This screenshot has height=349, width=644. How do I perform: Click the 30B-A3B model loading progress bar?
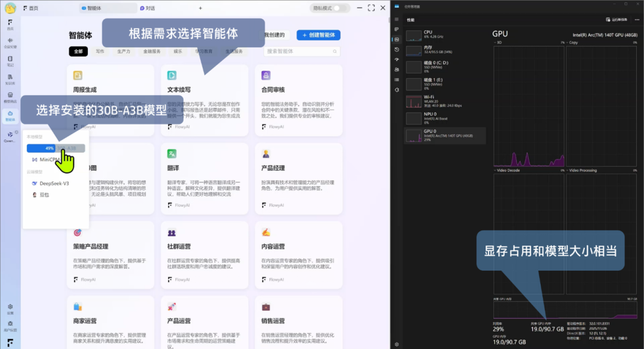click(x=56, y=148)
